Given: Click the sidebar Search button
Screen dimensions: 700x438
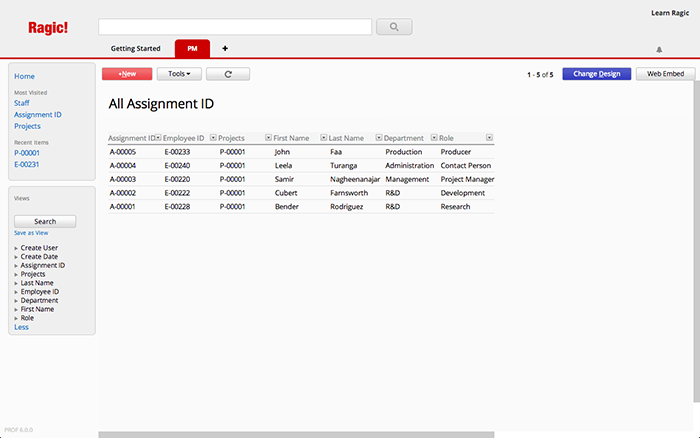Looking at the screenshot, I should [x=45, y=221].
